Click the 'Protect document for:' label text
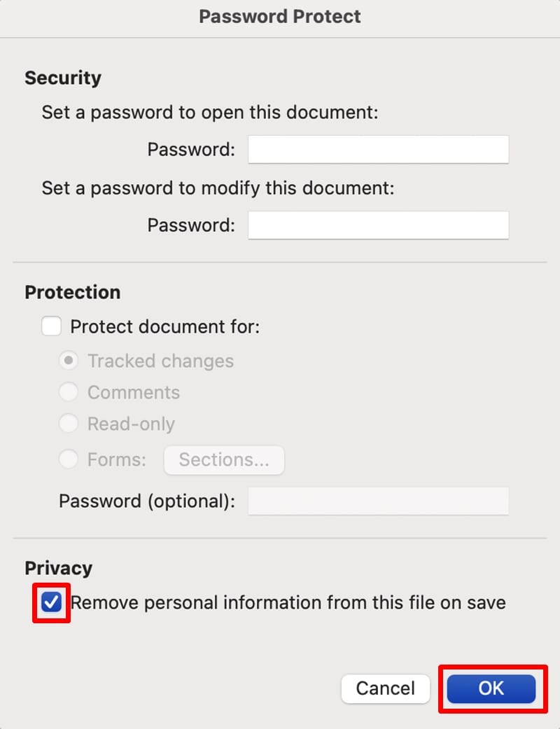This screenshot has height=729, width=560. [x=165, y=326]
